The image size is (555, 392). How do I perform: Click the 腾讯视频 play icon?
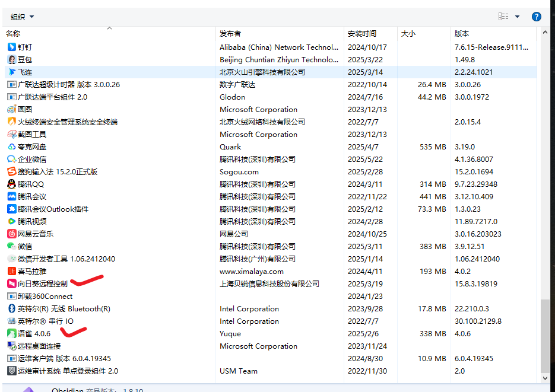[12, 221]
